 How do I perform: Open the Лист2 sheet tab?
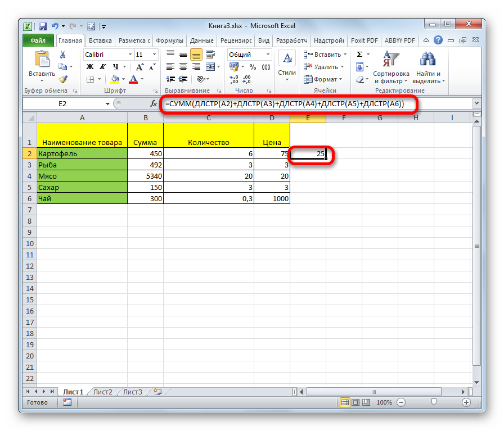pyautogui.click(x=102, y=392)
